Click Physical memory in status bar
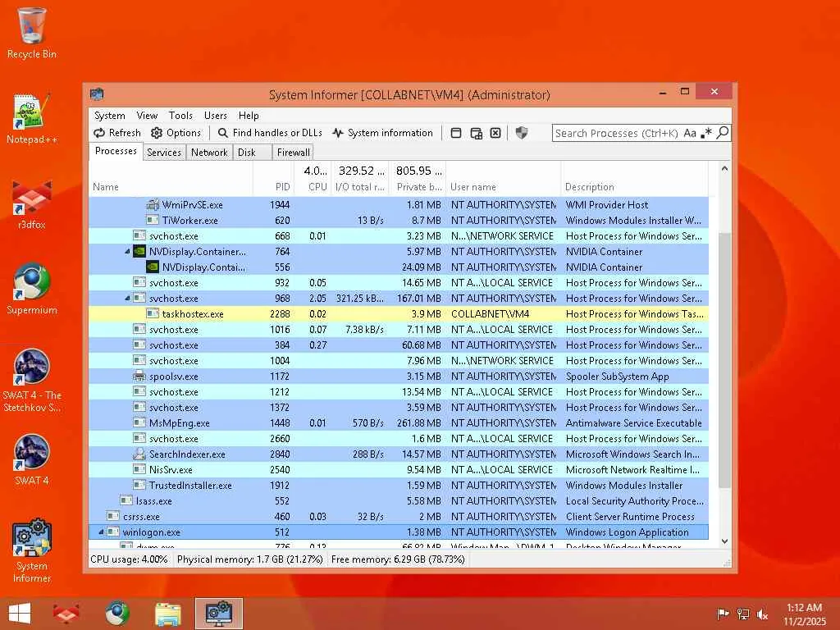This screenshot has width=840, height=630. click(249, 559)
